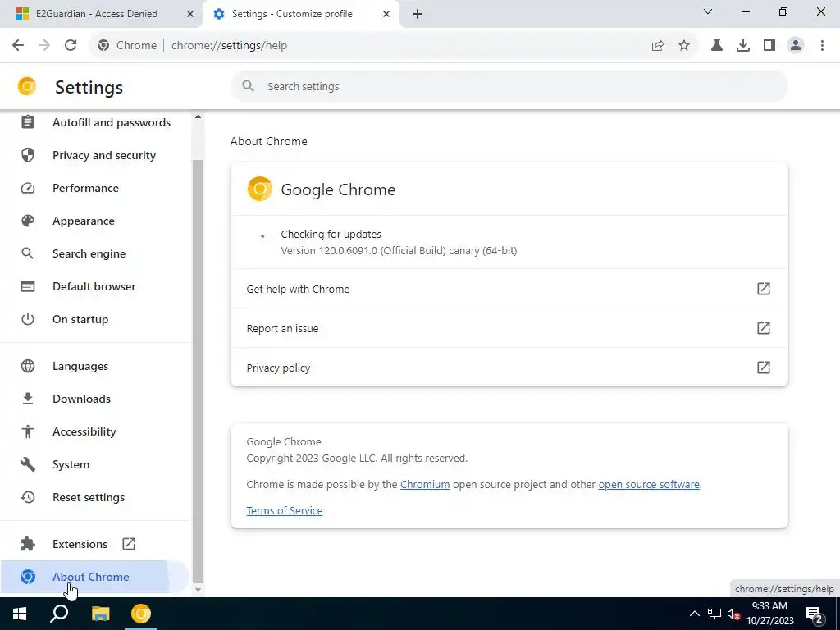840x630 pixels.
Task: Open a new tab with the plus button
Action: click(418, 14)
